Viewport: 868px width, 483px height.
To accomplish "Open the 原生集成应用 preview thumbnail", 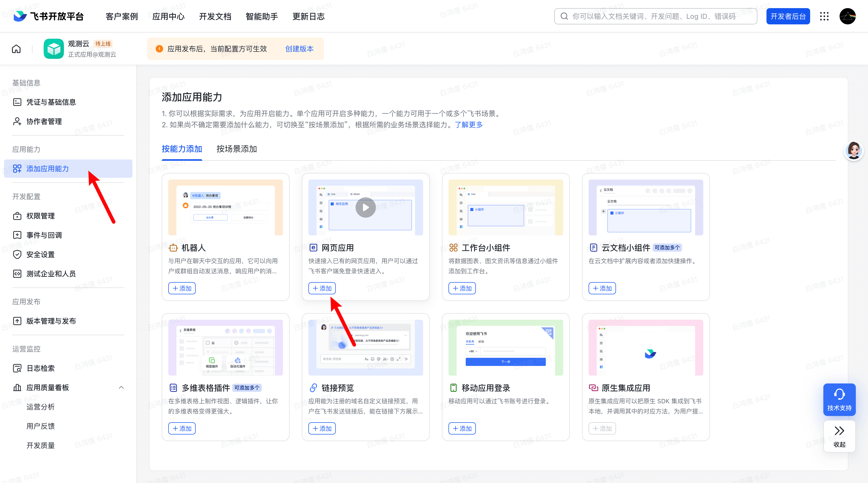I will click(646, 348).
